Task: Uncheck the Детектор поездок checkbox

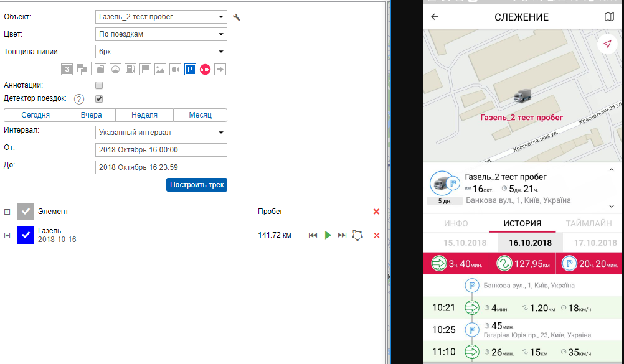Action: coord(98,99)
